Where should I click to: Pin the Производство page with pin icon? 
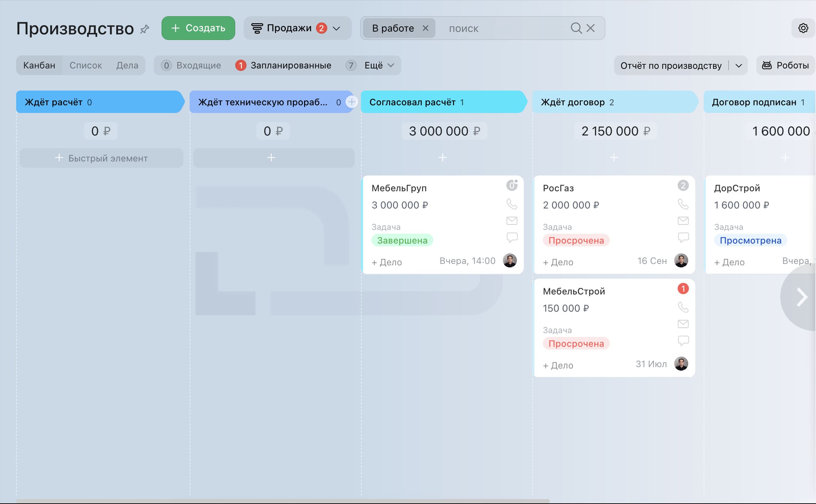tap(145, 29)
